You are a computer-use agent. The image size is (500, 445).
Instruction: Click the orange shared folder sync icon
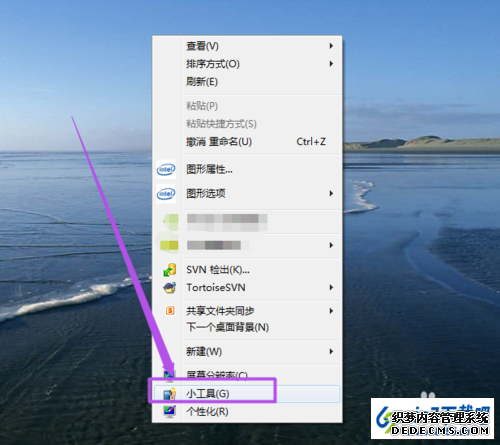(x=170, y=311)
